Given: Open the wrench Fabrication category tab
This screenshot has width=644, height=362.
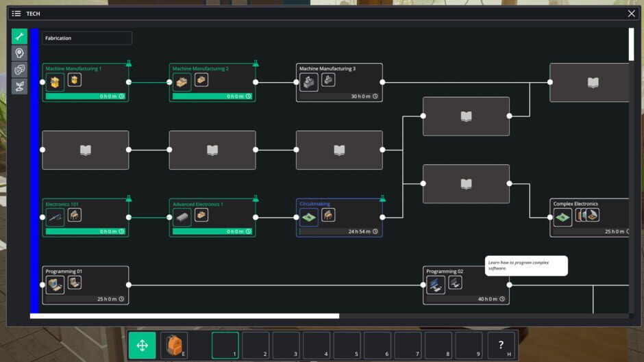Looking at the screenshot, I should [19, 37].
